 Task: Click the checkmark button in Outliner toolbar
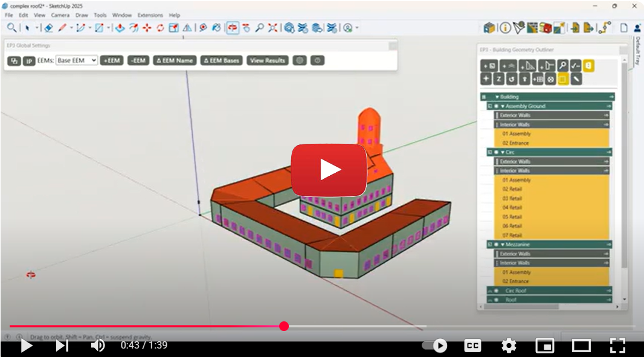[575, 66]
